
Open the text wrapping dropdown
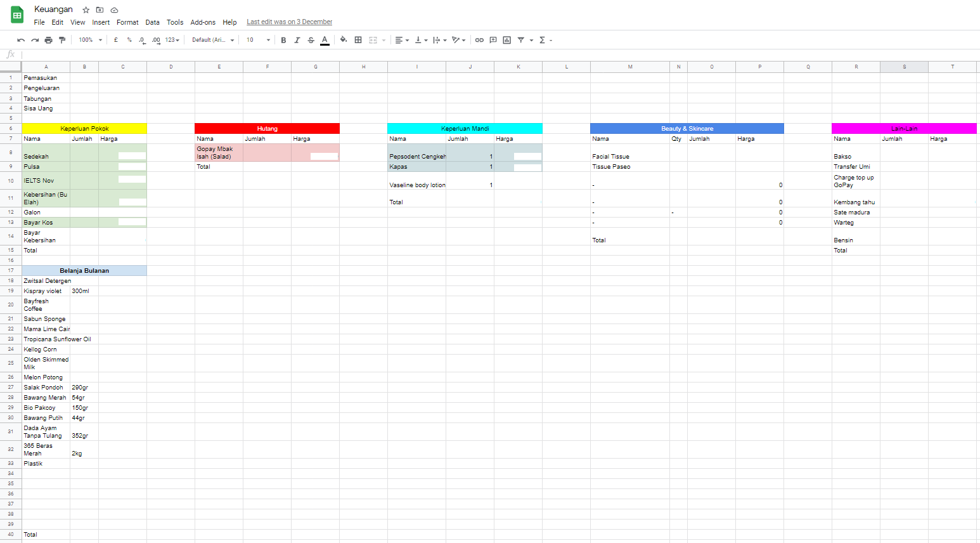pos(440,40)
